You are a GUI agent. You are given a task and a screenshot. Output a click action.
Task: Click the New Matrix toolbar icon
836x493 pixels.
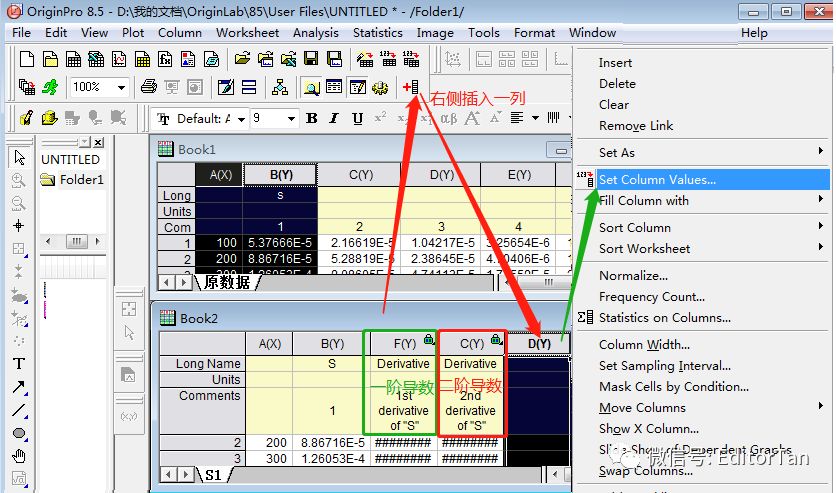tap(142, 59)
